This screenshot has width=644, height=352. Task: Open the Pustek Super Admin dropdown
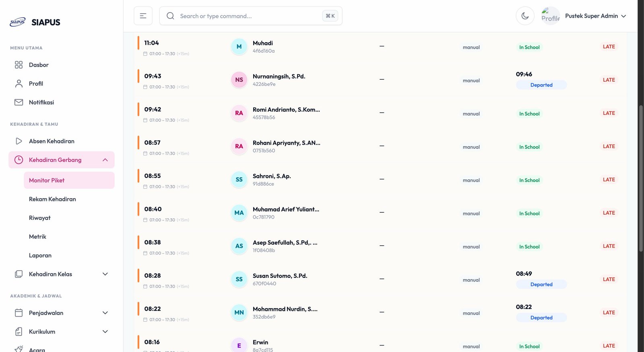pyautogui.click(x=596, y=16)
